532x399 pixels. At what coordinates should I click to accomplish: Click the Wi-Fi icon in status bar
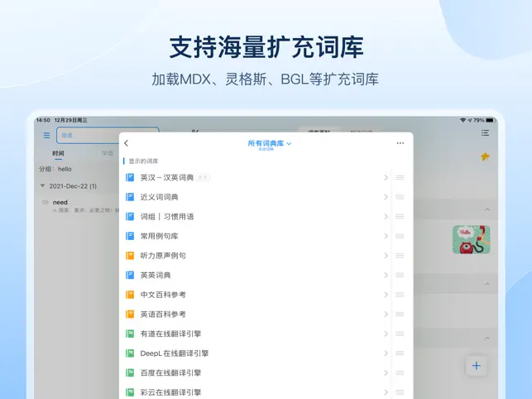pyautogui.click(x=463, y=120)
